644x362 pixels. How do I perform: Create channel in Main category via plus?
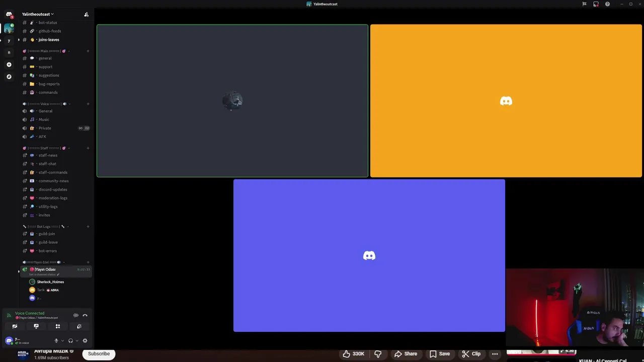(x=88, y=51)
